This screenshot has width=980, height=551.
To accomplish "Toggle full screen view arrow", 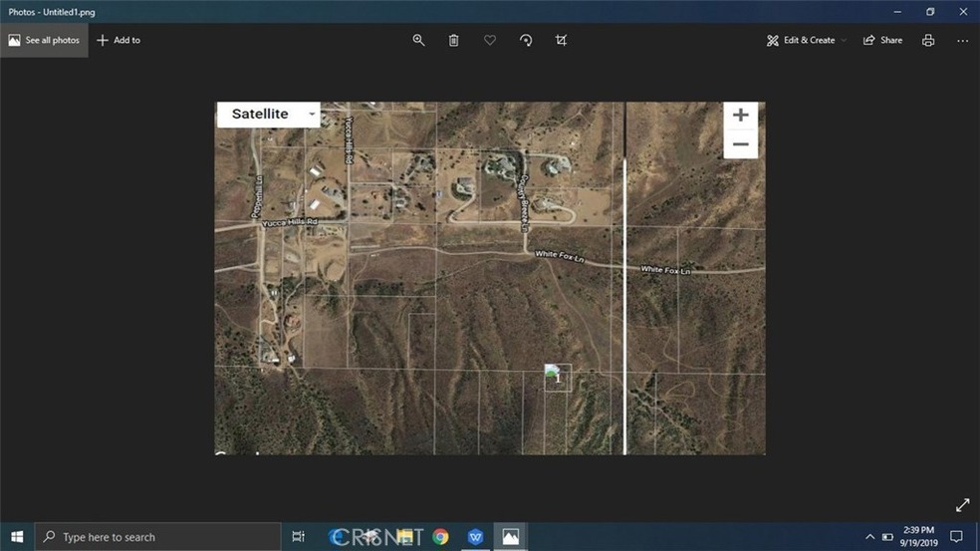I will (x=962, y=505).
